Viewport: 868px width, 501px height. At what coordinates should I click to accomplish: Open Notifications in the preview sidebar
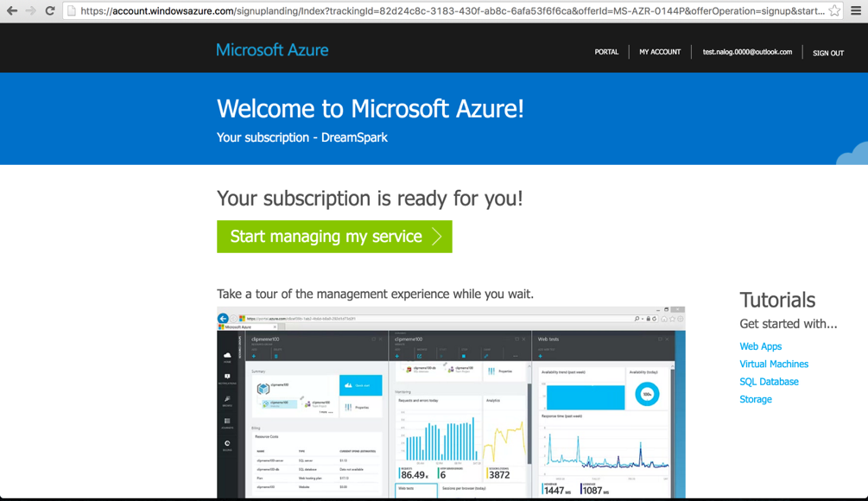228,377
